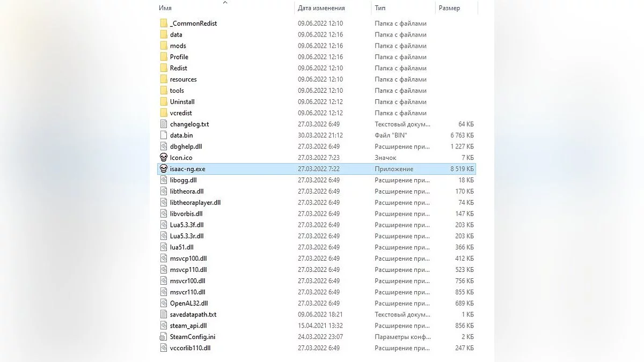
Task: Select the tools folder icon
Action: coord(164,91)
